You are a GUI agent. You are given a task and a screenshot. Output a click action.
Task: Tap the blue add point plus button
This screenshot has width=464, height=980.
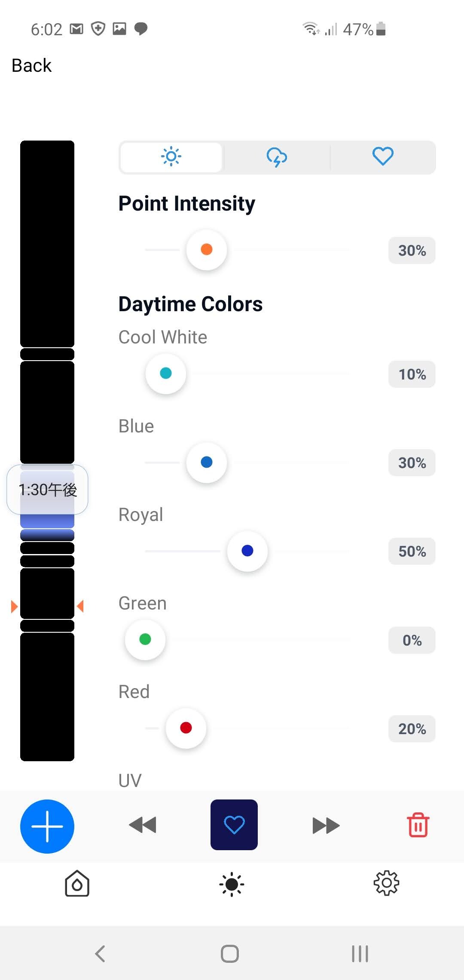[47, 826]
